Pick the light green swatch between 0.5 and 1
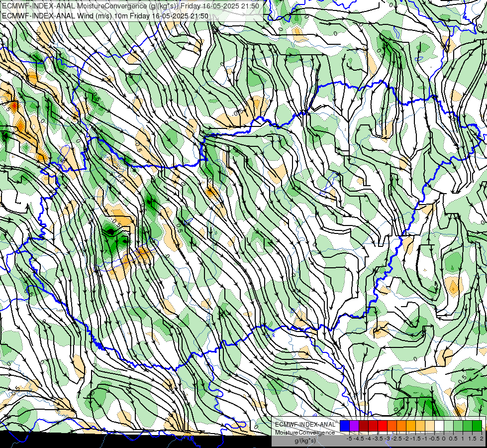Image resolution: width=487 pixels, height=448 pixels. coord(458,426)
